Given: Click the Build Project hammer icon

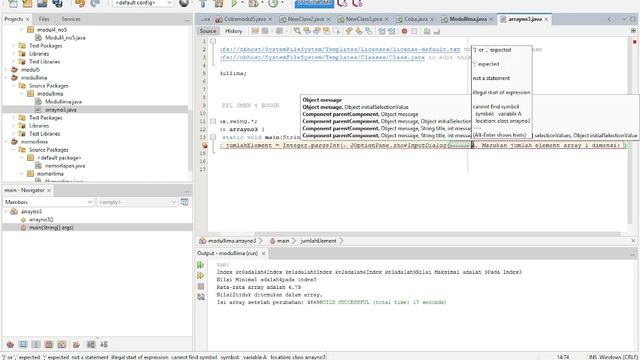Looking at the screenshot, I should pos(202,3).
